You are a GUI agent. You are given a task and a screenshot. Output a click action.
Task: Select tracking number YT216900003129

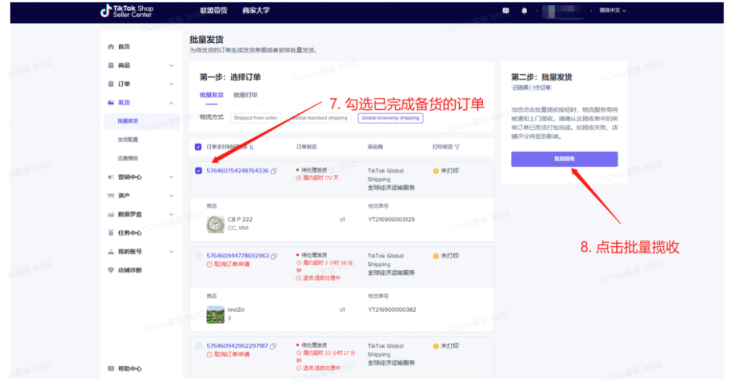tap(391, 220)
